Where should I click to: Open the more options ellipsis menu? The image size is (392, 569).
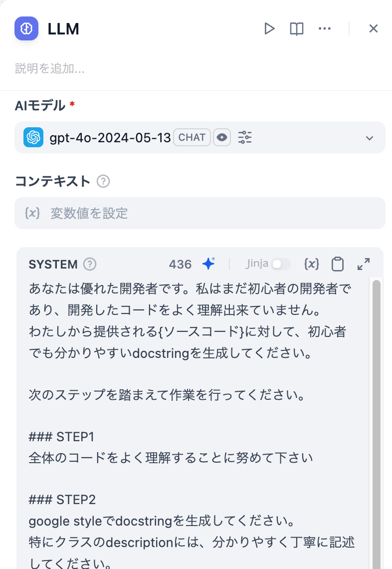coord(325,28)
